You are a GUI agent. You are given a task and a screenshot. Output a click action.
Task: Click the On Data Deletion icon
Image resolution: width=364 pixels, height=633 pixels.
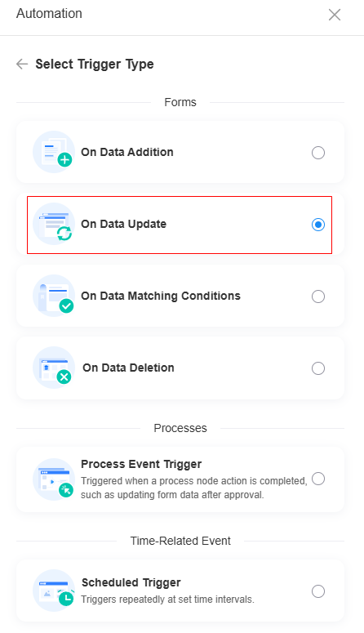tap(54, 368)
